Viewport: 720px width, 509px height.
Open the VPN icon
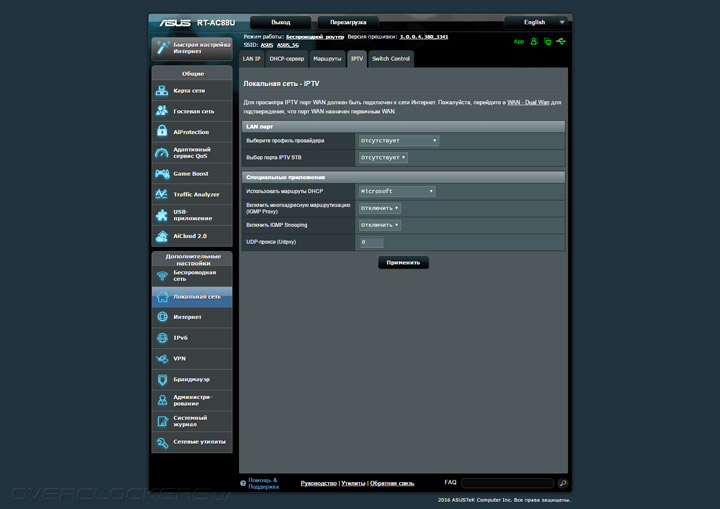click(162, 359)
